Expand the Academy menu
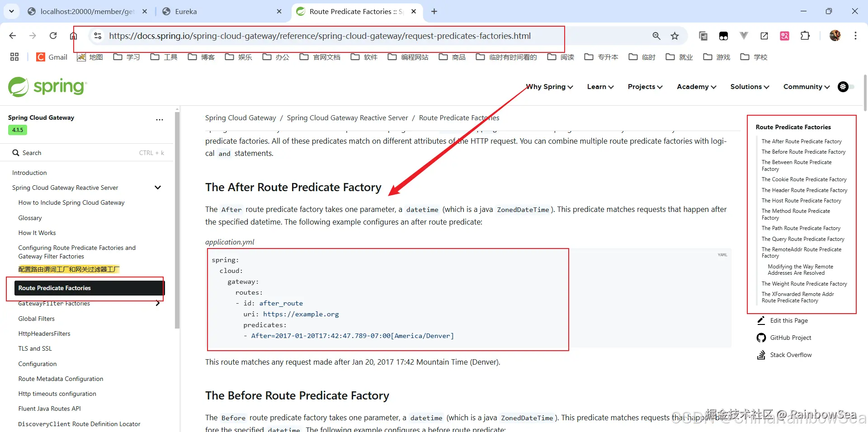The image size is (868, 432). [x=697, y=87]
